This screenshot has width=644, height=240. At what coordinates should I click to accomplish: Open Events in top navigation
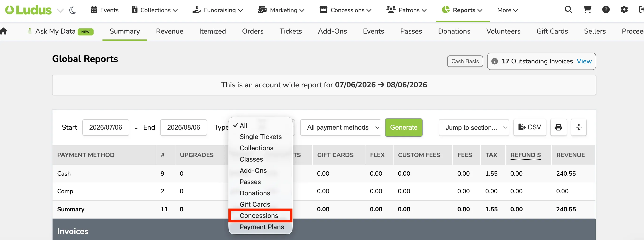coord(105,10)
